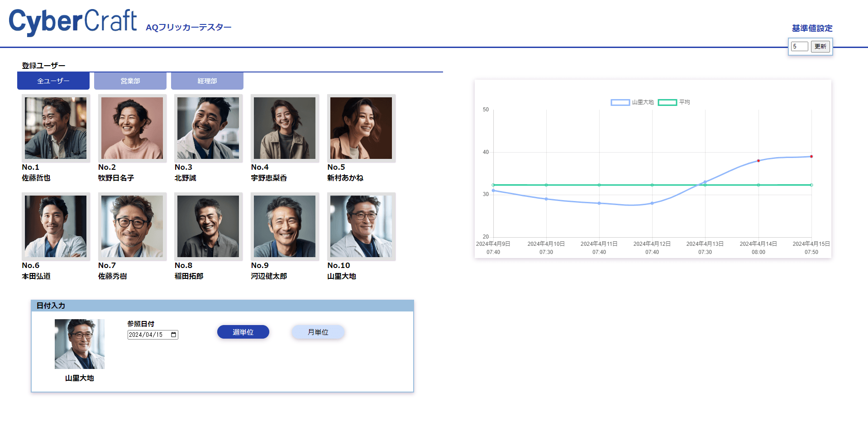Switch to 営業部 tab
This screenshot has height=426, width=868.
(130, 81)
